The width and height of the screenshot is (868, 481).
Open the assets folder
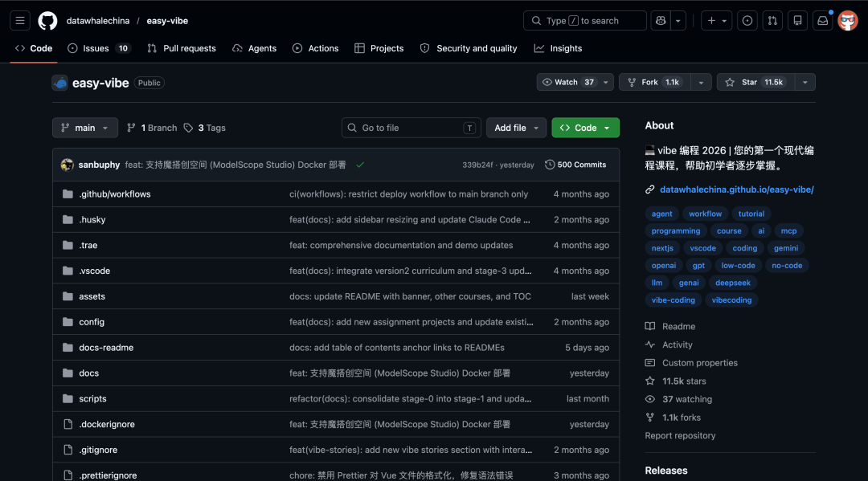pyautogui.click(x=92, y=296)
